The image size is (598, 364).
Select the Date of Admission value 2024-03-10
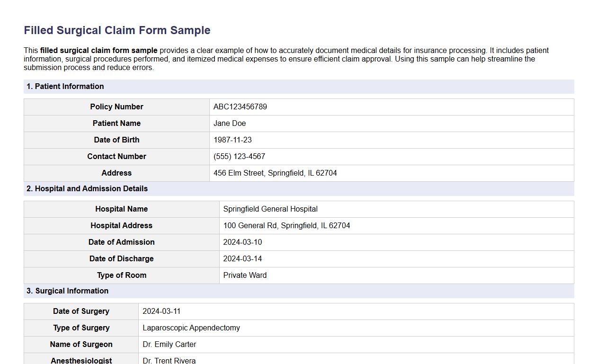pyautogui.click(x=242, y=242)
